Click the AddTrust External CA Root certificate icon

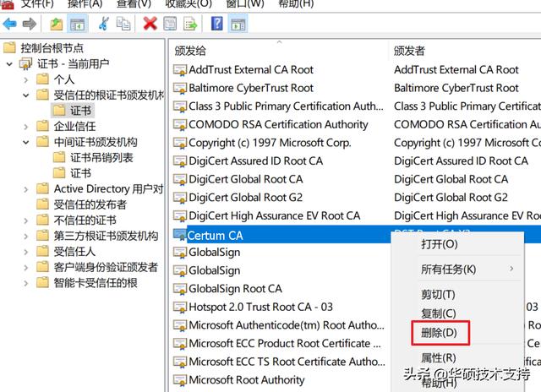(x=180, y=70)
